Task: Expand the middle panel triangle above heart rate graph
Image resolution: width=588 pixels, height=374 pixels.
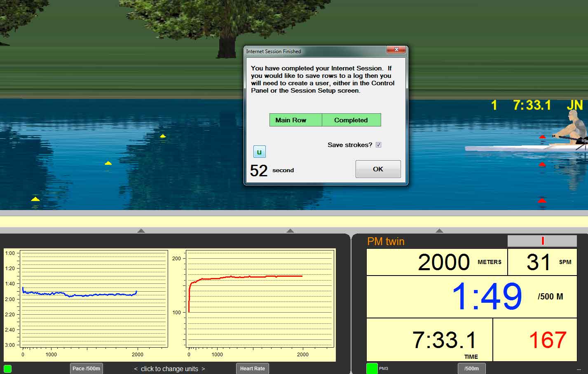Action: pos(290,231)
